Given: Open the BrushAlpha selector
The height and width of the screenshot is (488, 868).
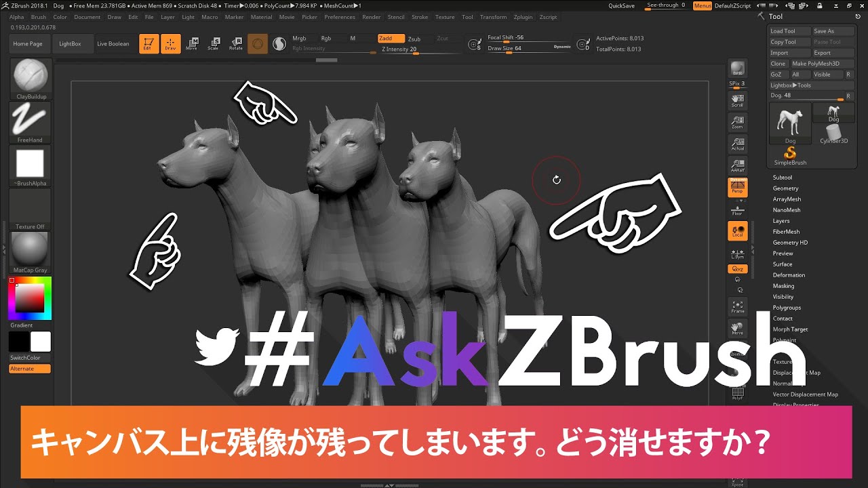Looking at the screenshot, I should coord(31,166).
